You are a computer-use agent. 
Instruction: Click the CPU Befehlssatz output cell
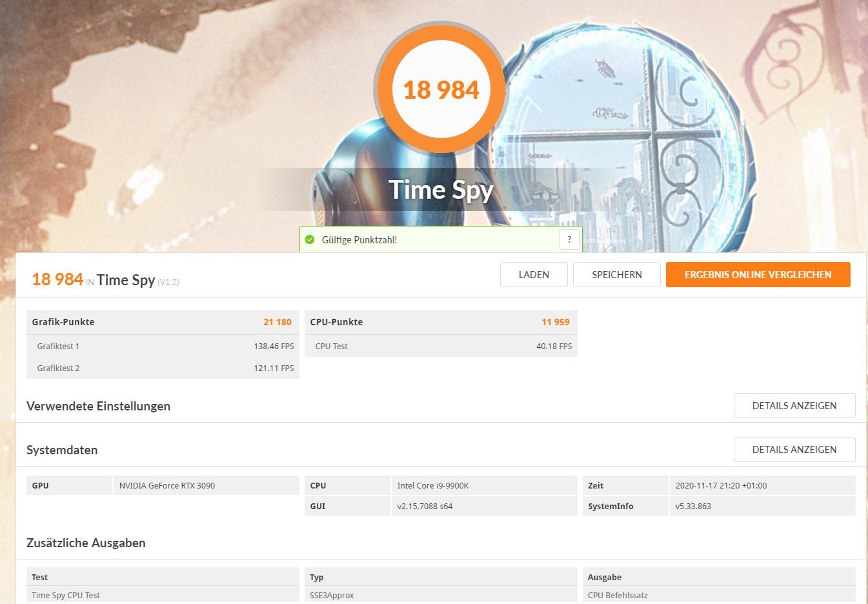[719, 595]
